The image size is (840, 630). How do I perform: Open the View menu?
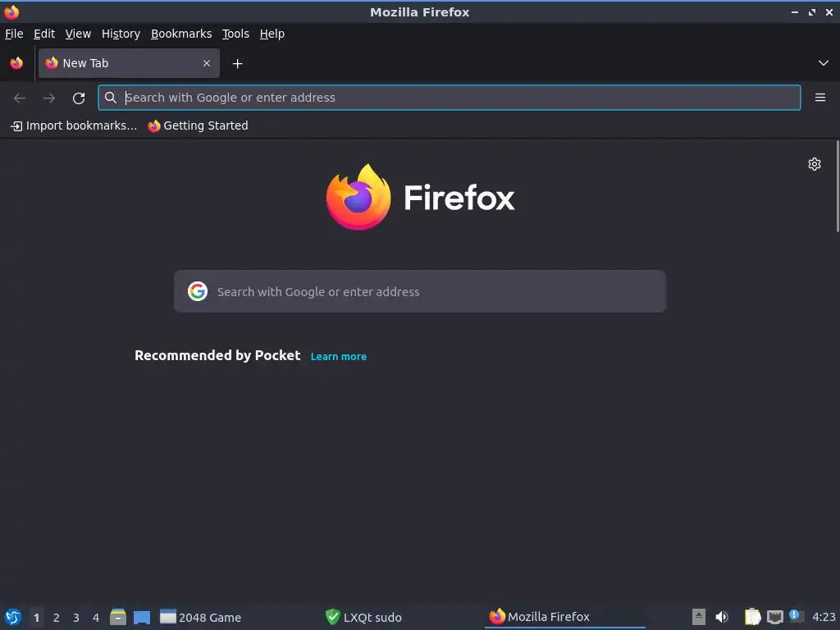78,34
